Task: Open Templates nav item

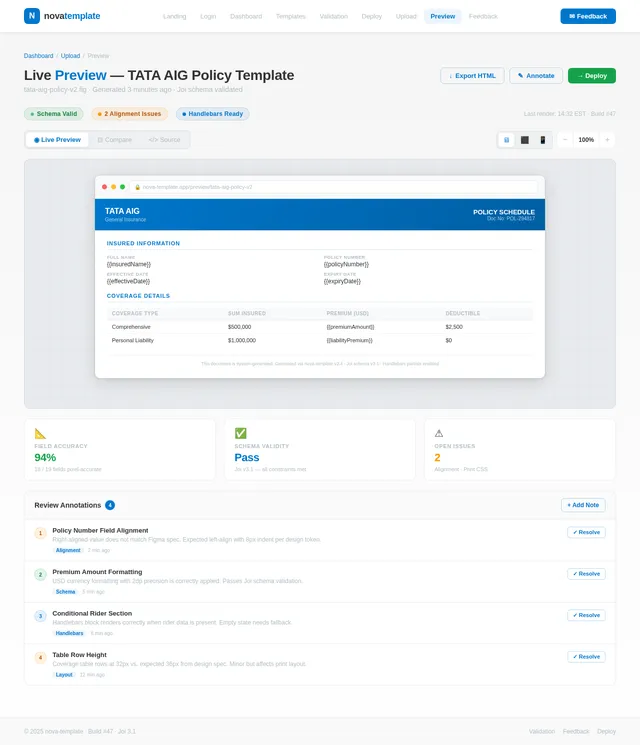Action: [x=291, y=16]
